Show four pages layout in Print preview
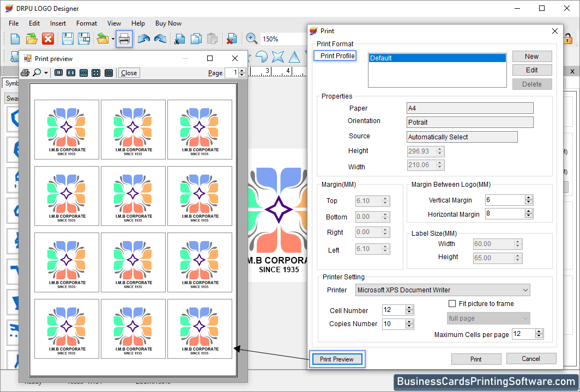Screen dimensions: 580x392 click(x=96, y=73)
